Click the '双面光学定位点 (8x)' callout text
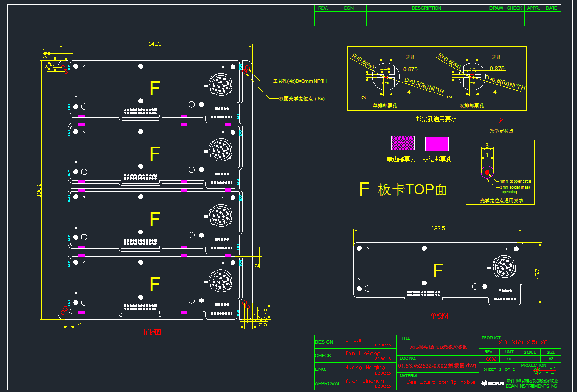 pos(302,99)
